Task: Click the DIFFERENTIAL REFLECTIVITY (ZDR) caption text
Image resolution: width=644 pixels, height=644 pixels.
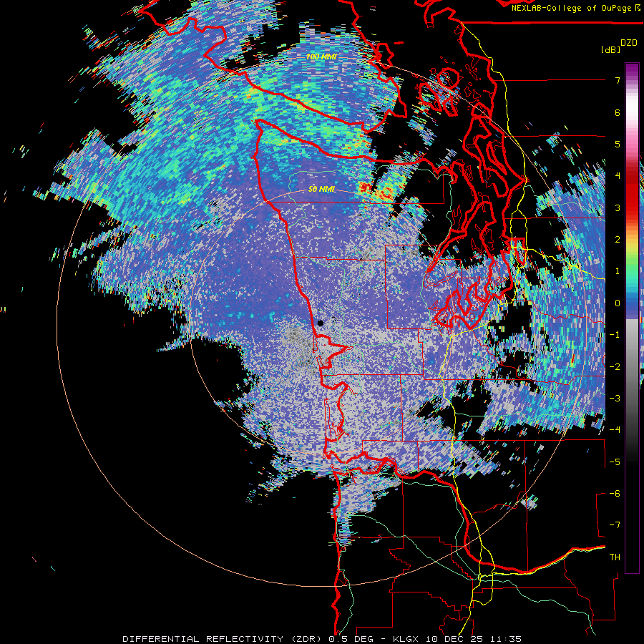Action: (x=222, y=639)
